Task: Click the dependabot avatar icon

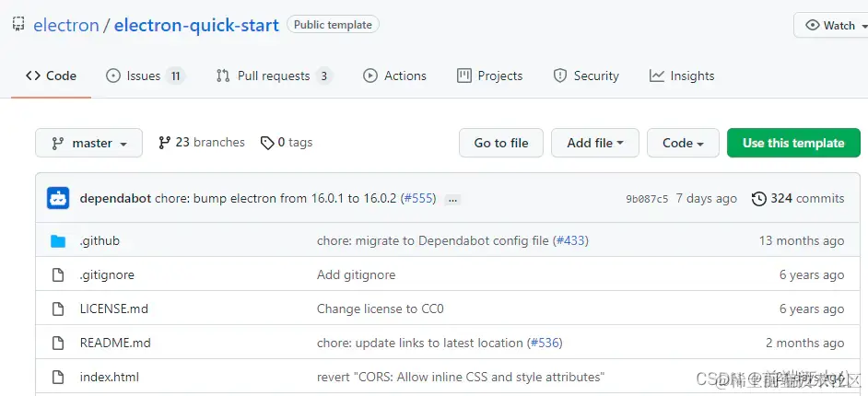Action: pos(58,198)
